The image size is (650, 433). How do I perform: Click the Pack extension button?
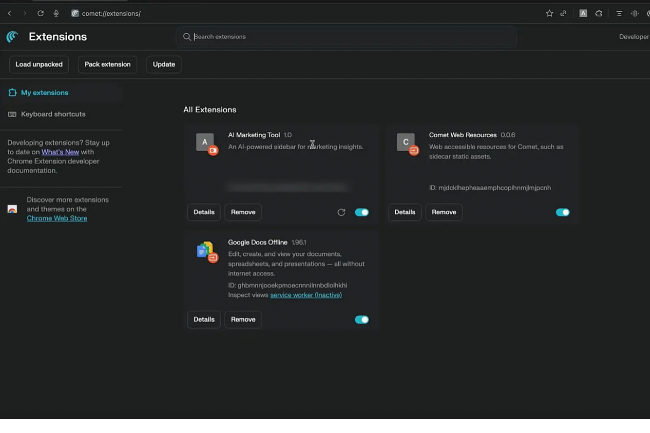107,64
